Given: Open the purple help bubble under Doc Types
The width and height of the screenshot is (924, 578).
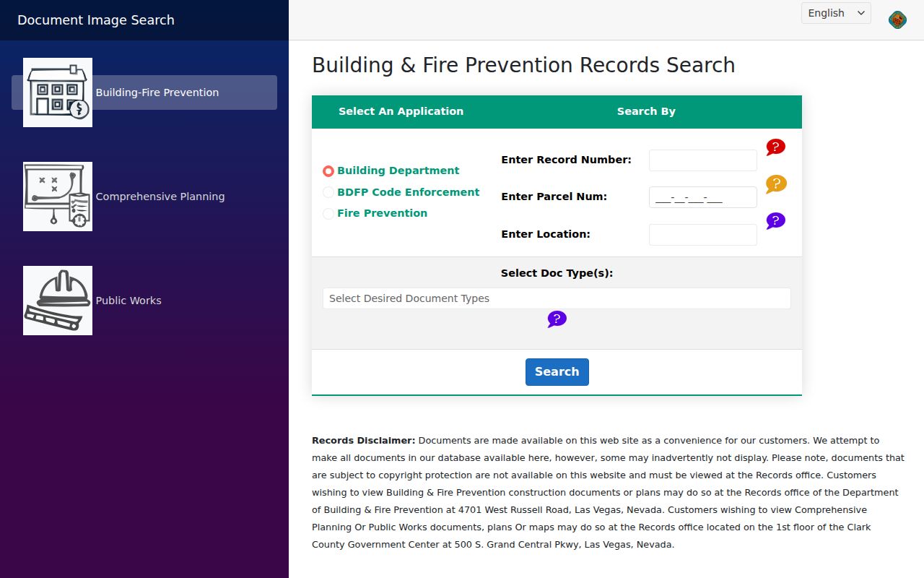Looking at the screenshot, I should pyautogui.click(x=557, y=319).
